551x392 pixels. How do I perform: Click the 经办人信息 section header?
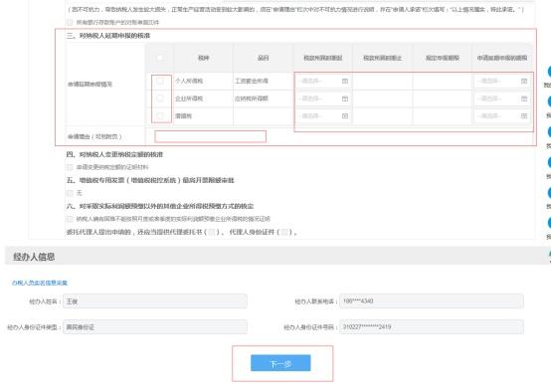34,257
